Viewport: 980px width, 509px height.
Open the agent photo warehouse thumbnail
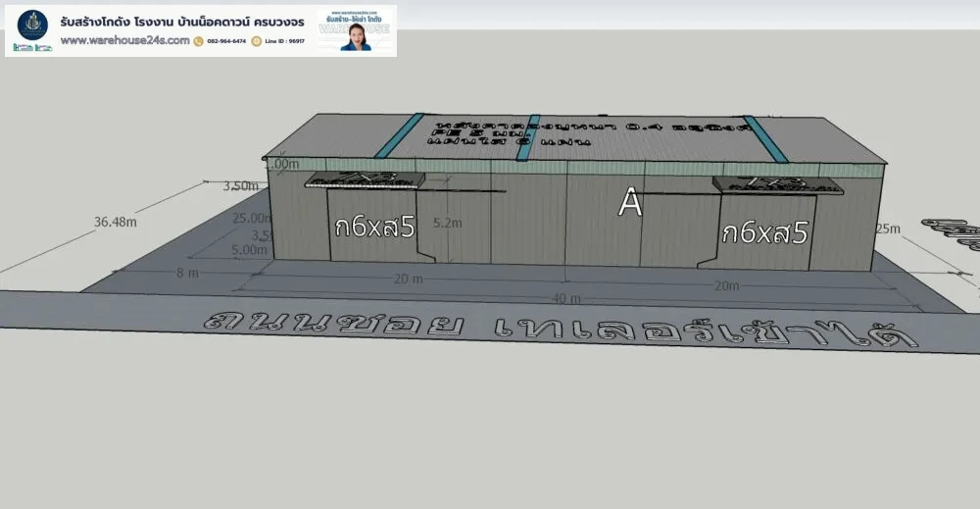(x=356, y=29)
